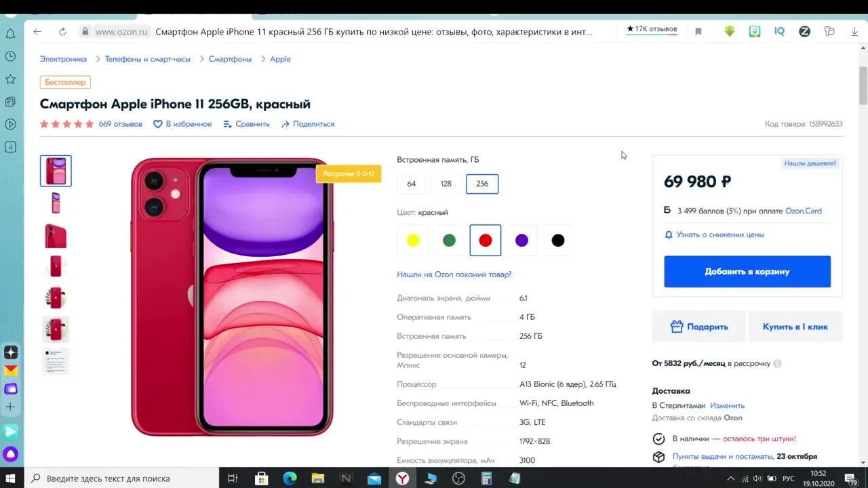868x488 pixels.
Task: Choose the green color swatch
Action: pos(449,240)
